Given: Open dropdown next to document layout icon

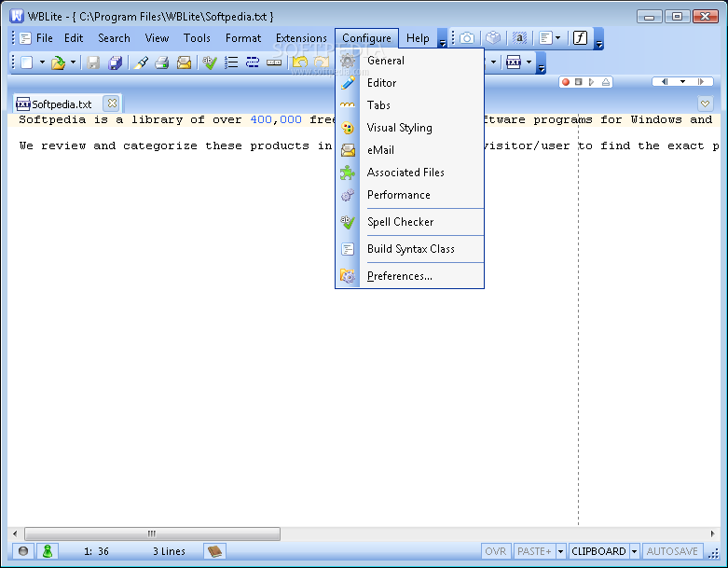Looking at the screenshot, I should point(557,38).
